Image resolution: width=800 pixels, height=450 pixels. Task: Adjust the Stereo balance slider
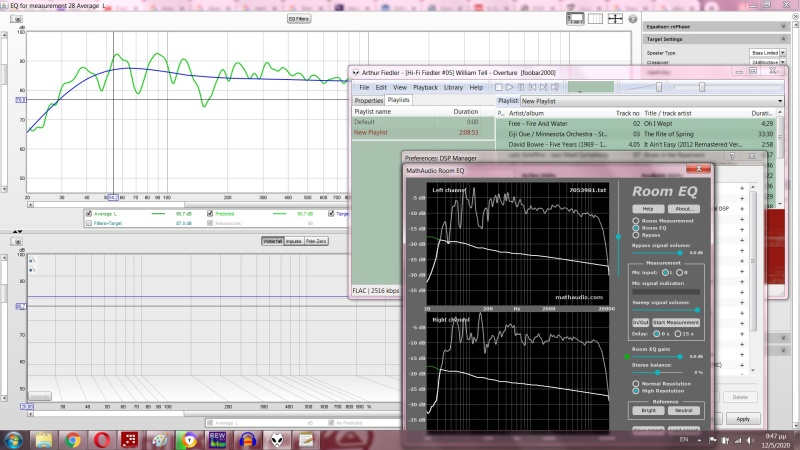657,372
